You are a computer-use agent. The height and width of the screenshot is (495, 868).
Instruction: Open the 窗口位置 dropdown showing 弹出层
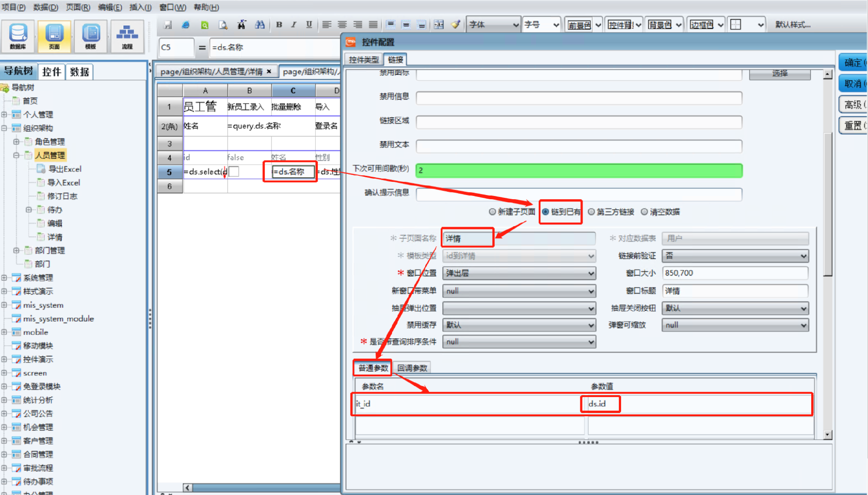(x=519, y=273)
